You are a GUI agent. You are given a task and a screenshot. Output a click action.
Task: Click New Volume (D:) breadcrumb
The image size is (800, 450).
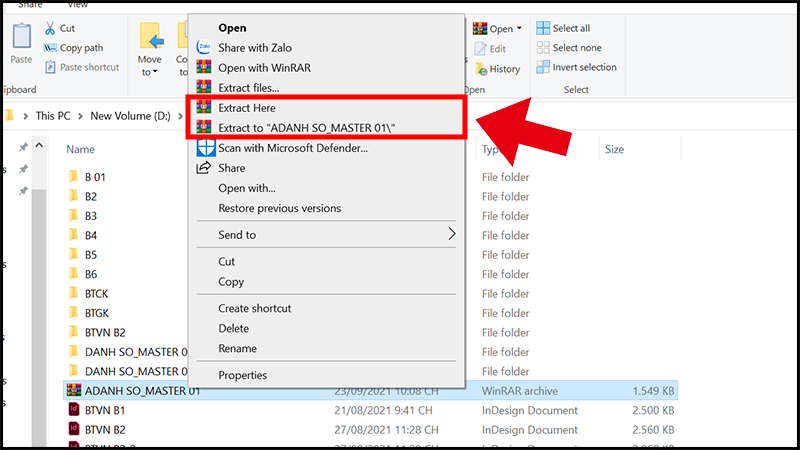[131, 116]
